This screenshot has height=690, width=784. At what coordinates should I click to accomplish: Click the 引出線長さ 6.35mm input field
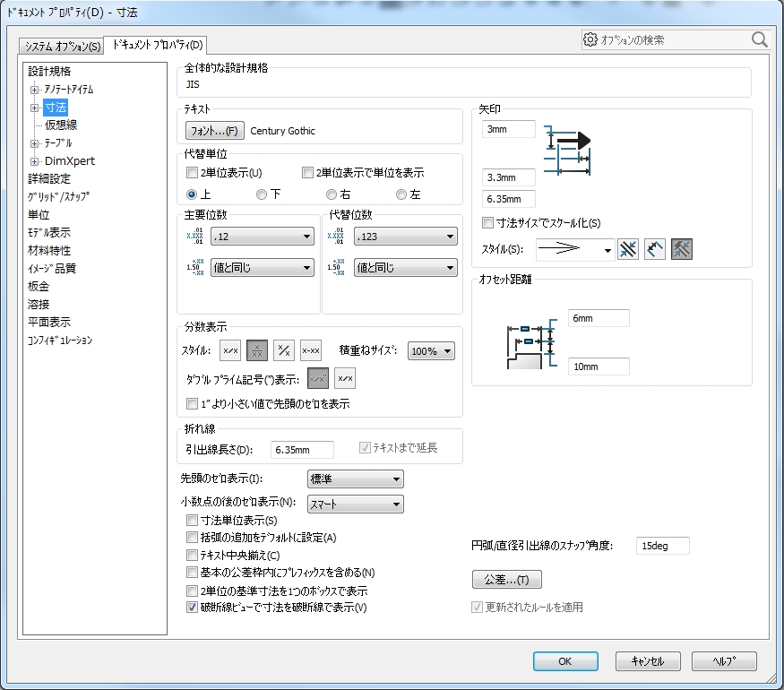click(302, 449)
